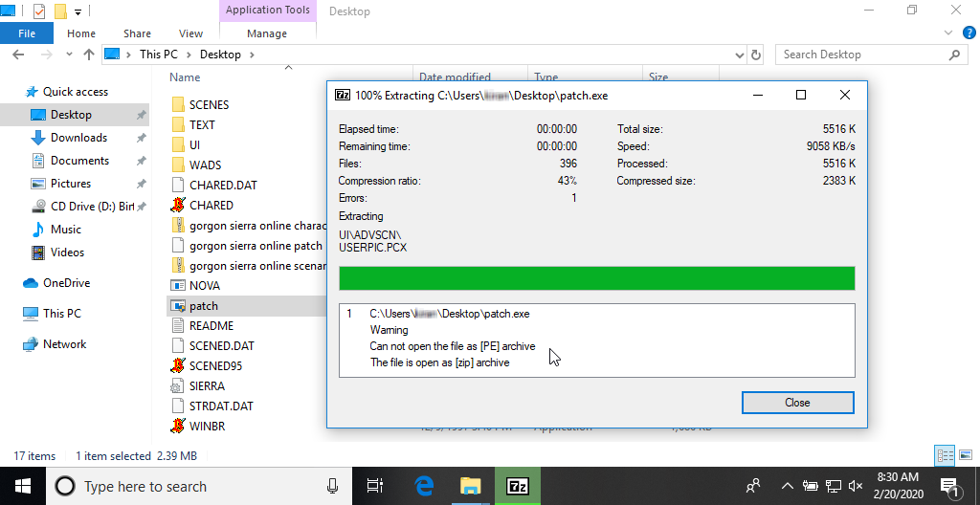The image size is (980, 505).
Task: Select the SIERRA configuration file icon
Action: pos(178,385)
